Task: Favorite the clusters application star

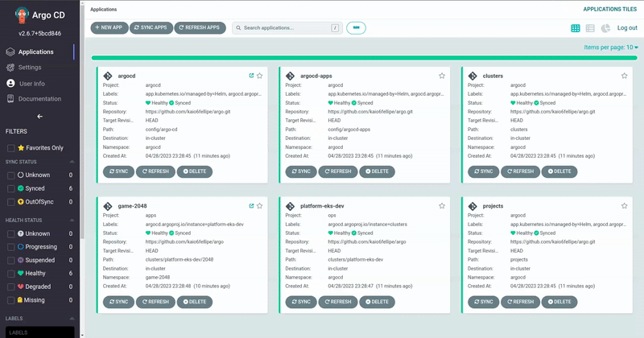Action: click(625, 76)
